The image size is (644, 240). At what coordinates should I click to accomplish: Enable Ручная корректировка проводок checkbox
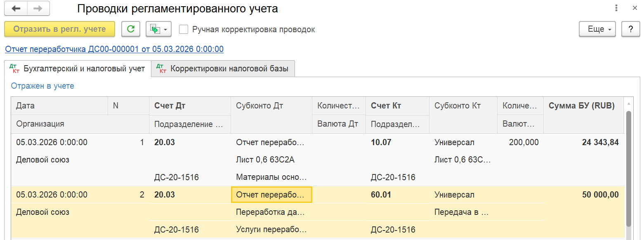click(x=184, y=29)
